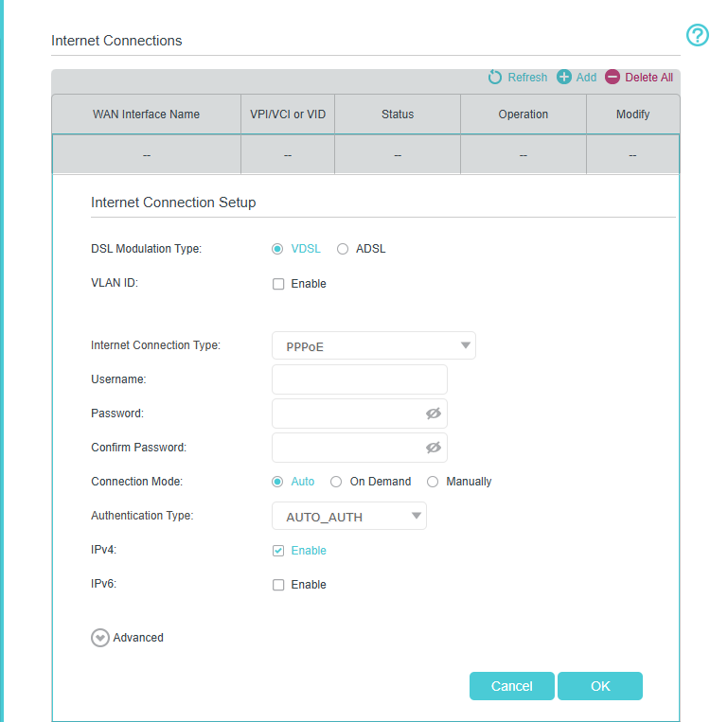Enable the IPv6 checkbox

[x=278, y=585]
